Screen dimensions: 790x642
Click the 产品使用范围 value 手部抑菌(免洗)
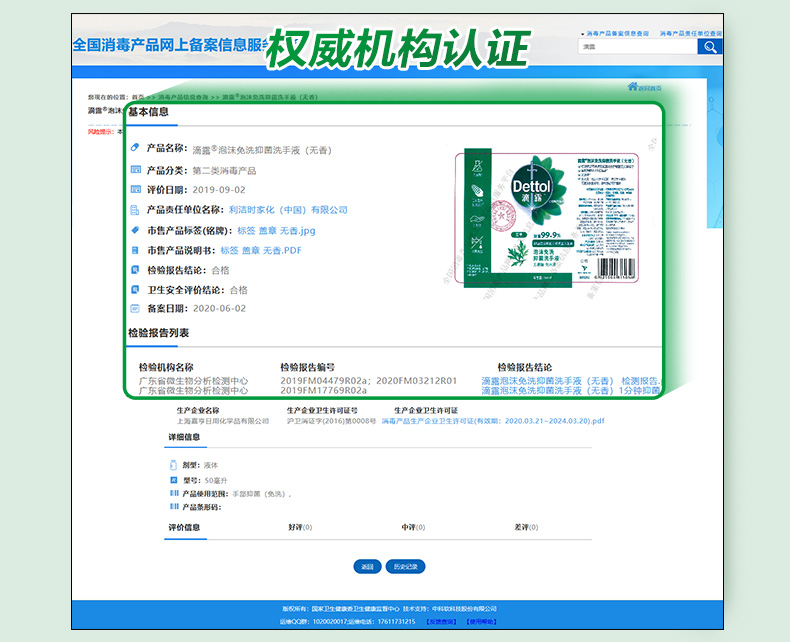click(x=261, y=494)
